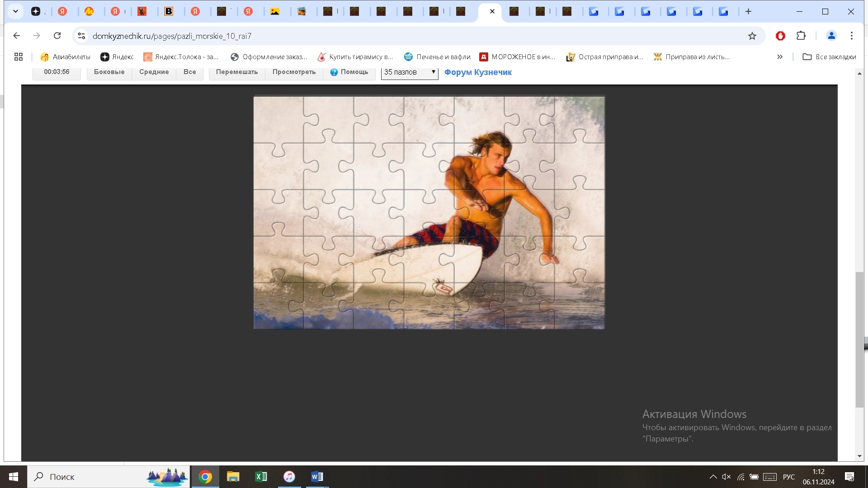The height and width of the screenshot is (488, 868).
Task: Open Chrome three-dot menu
Action: (x=852, y=36)
